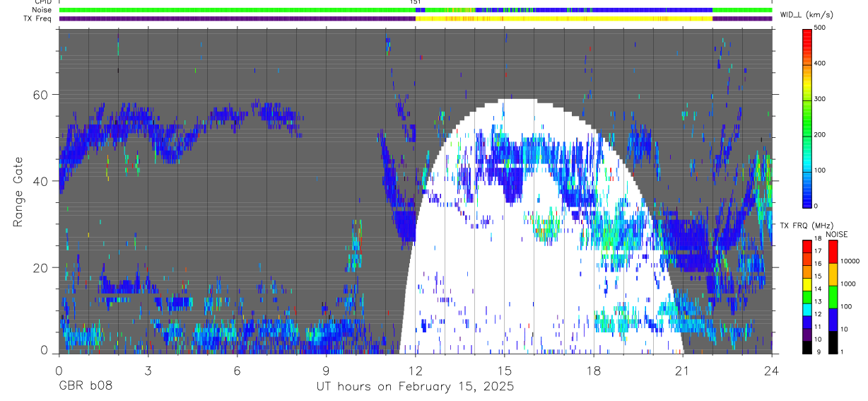Click the 15 MHz label in TX FRQ legend

819,277
